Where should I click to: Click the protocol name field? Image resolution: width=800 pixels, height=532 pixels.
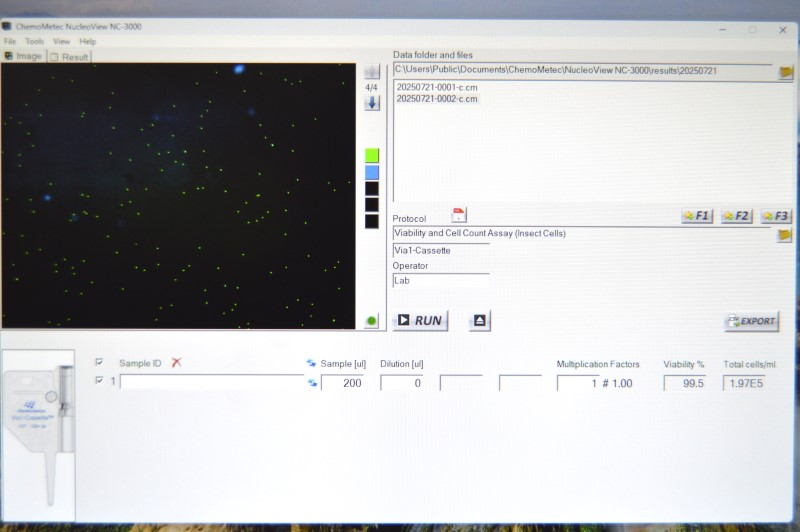[x=582, y=234]
